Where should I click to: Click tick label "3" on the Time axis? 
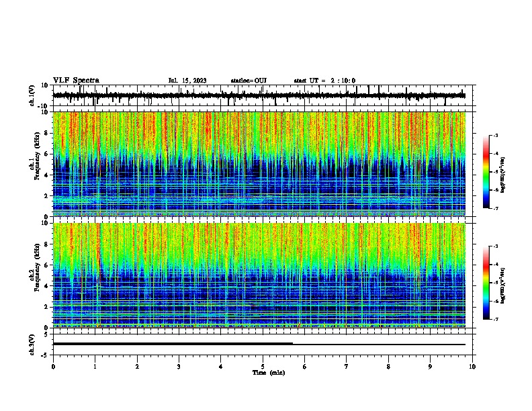coord(179,367)
